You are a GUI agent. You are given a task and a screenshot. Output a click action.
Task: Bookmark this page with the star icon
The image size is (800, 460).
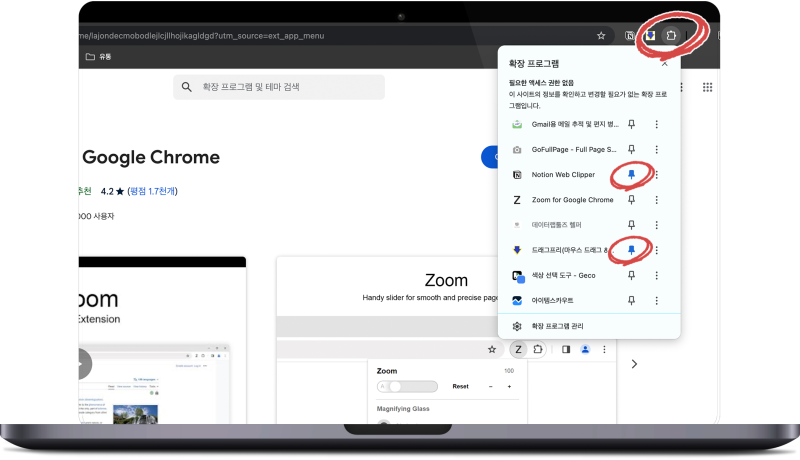[601, 36]
